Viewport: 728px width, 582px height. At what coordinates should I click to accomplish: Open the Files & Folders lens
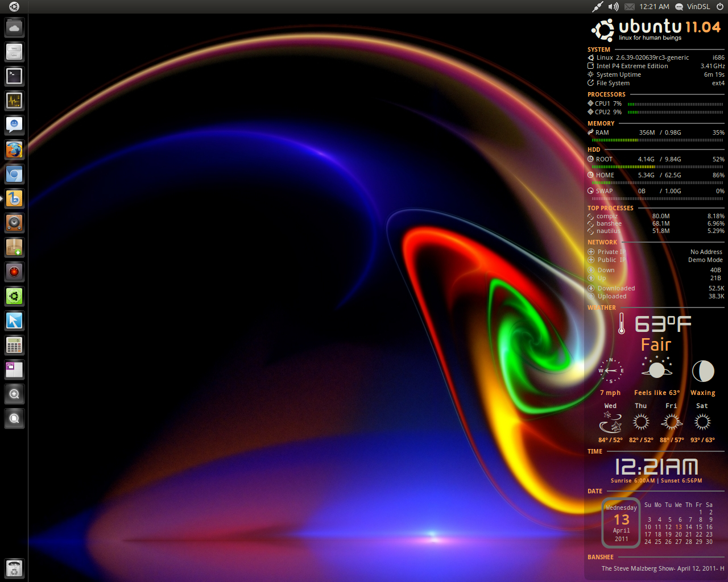(14, 418)
